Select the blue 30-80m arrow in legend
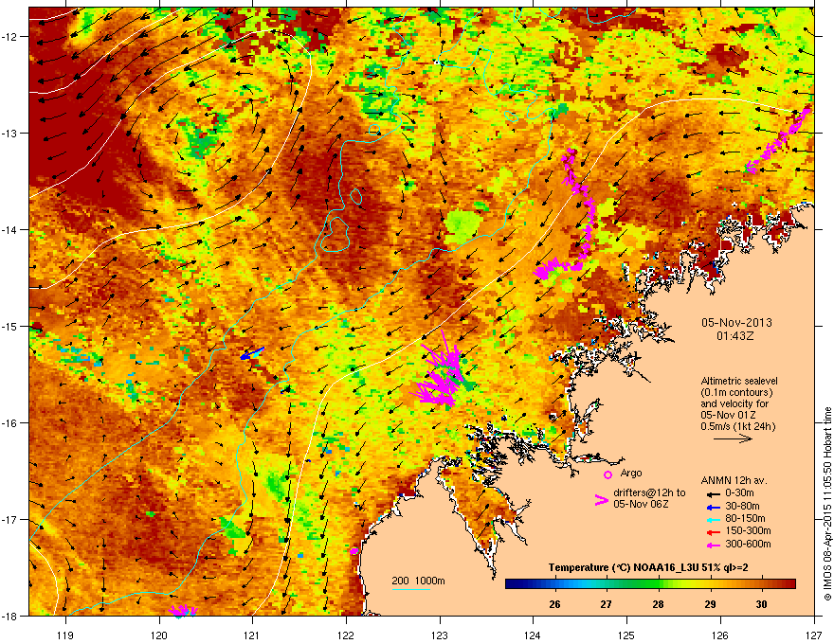 pyautogui.click(x=712, y=507)
